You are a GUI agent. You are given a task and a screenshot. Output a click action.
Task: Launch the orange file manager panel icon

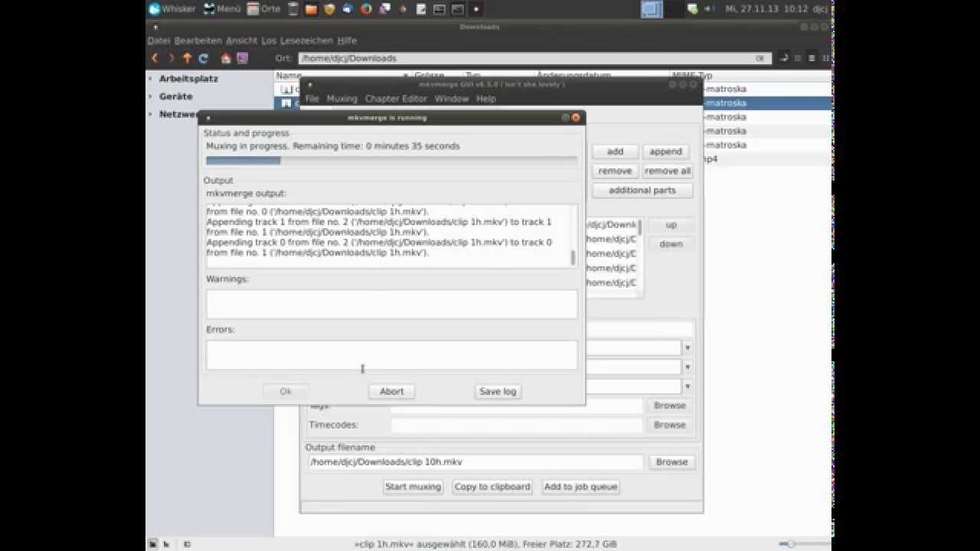tap(311, 9)
